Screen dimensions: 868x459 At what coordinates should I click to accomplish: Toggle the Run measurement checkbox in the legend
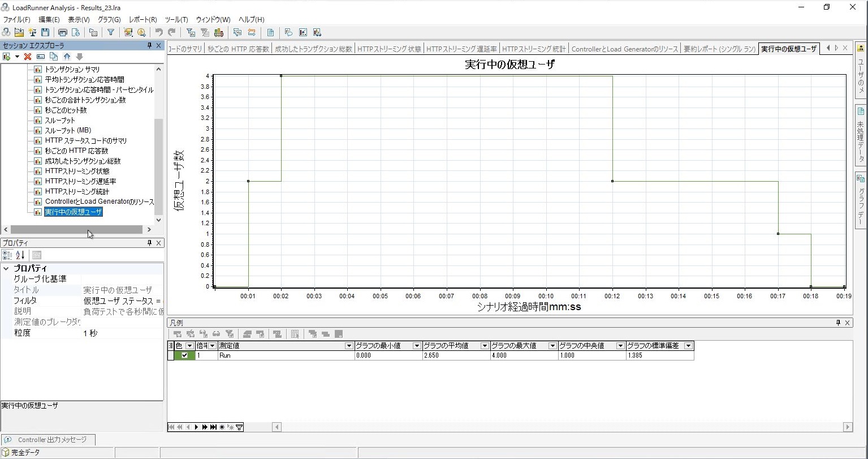(x=184, y=355)
